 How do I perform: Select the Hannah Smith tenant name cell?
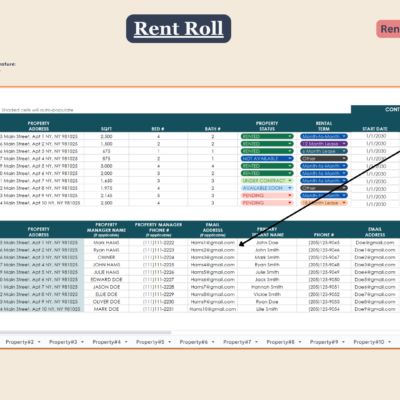tap(267, 287)
